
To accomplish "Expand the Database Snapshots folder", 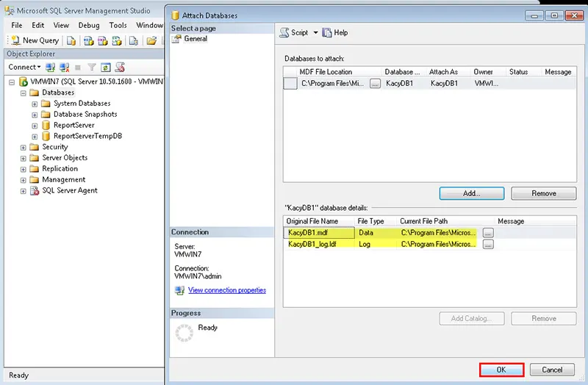I will pyautogui.click(x=35, y=115).
